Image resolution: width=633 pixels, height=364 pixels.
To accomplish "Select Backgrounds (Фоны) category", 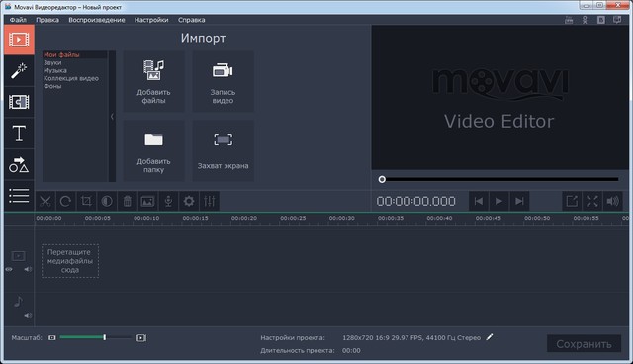I will pos(52,86).
